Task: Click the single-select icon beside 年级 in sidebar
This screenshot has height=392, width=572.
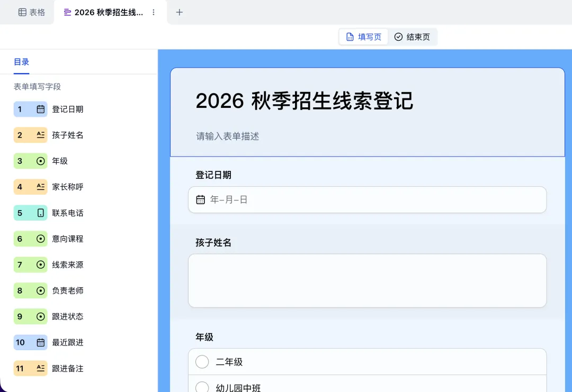Action: point(40,161)
